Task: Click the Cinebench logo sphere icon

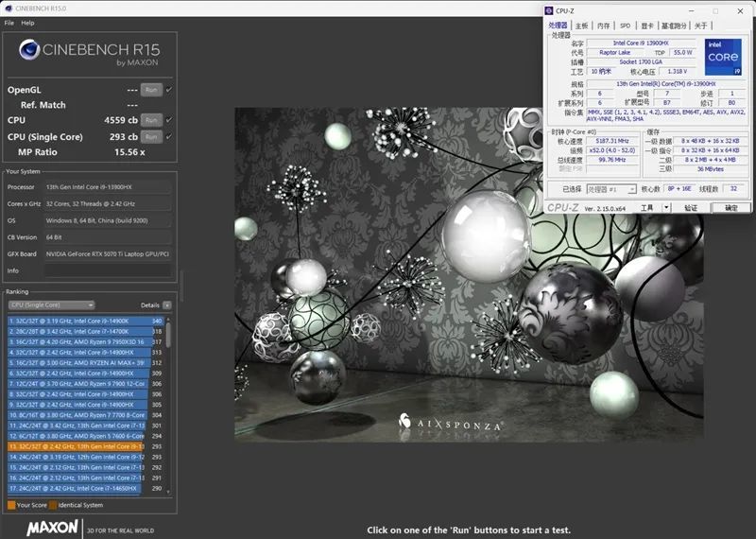Action: pos(30,50)
